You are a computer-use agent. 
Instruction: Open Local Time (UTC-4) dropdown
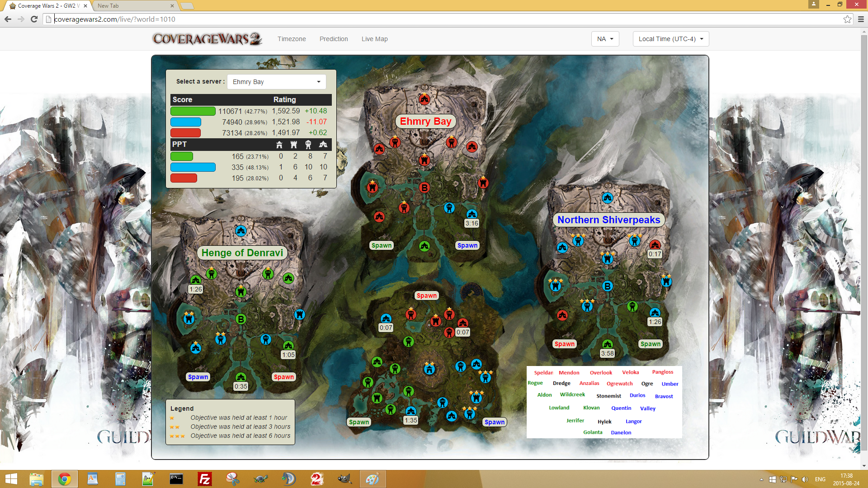[670, 39]
